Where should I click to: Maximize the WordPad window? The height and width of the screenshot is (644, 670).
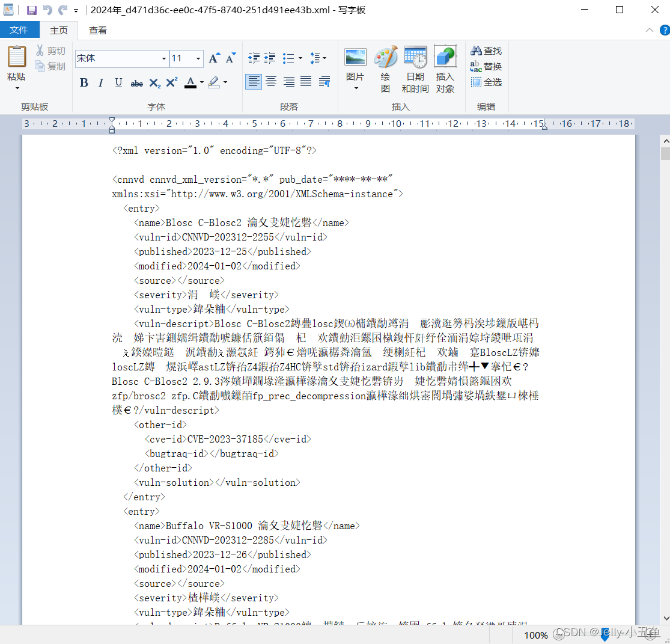(619, 10)
